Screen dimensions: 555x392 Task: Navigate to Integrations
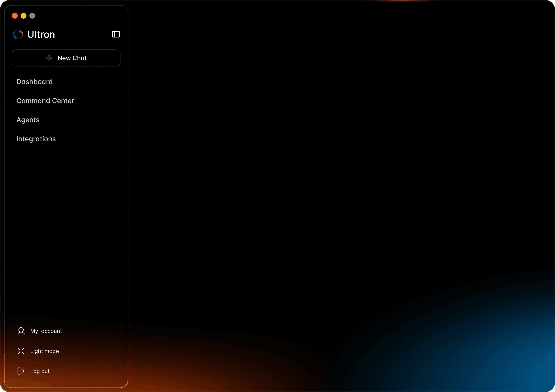[36, 139]
